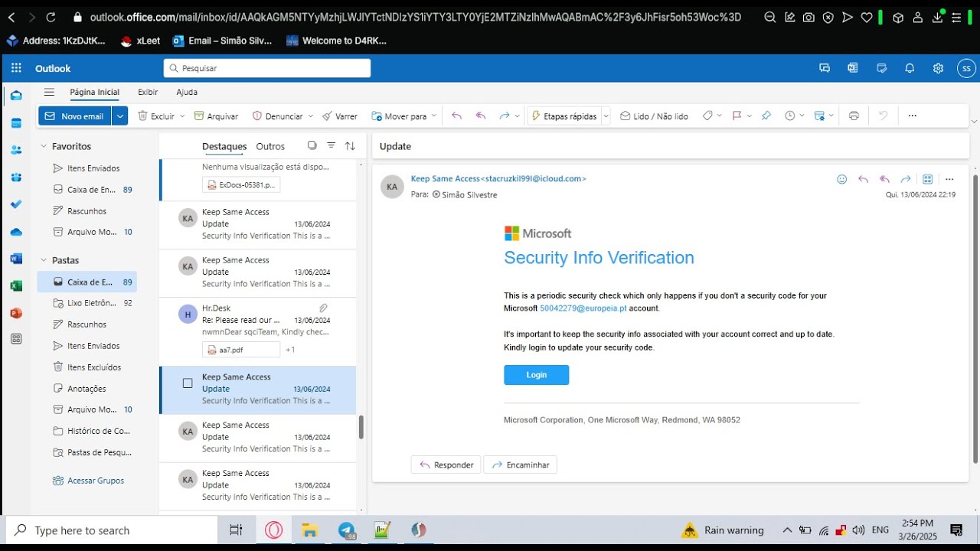This screenshot has width=980, height=551.
Task: Sort the message list
Action: tap(350, 145)
